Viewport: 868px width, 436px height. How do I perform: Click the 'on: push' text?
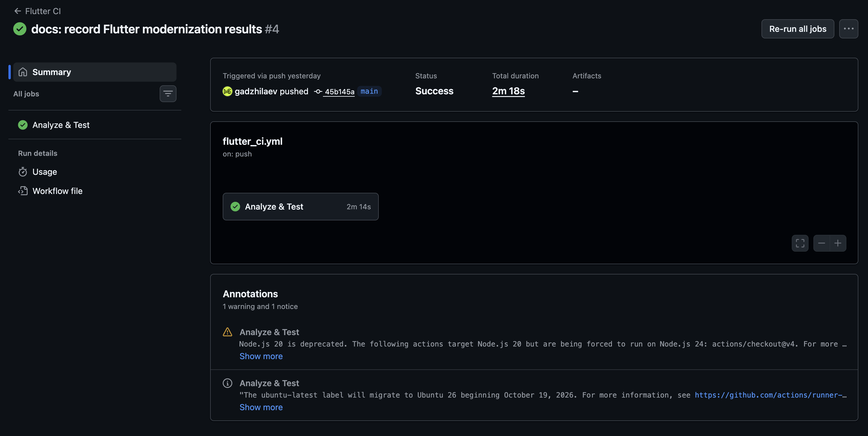click(237, 154)
